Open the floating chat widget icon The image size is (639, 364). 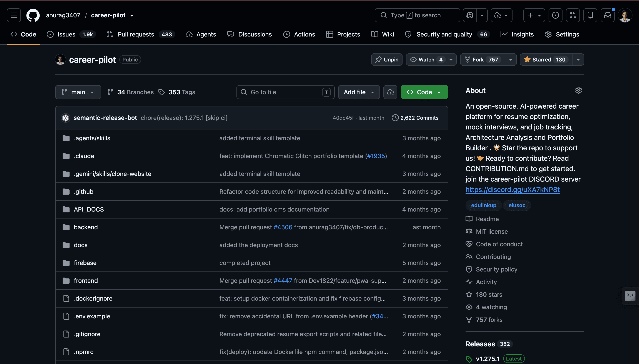click(630, 296)
